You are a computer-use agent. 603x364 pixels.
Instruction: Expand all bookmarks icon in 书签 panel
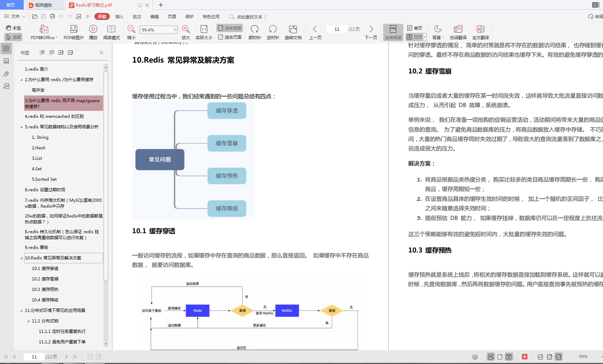coord(42,52)
